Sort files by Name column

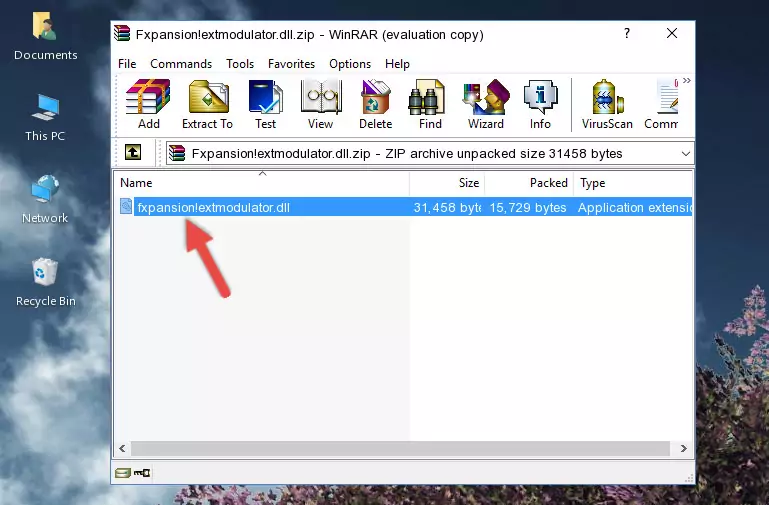pos(262,183)
